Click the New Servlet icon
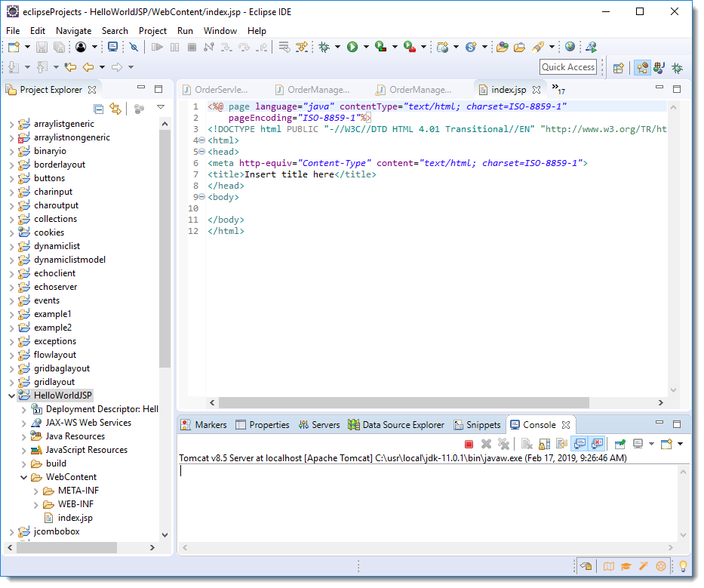704x588 pixels. coord(471,47)
